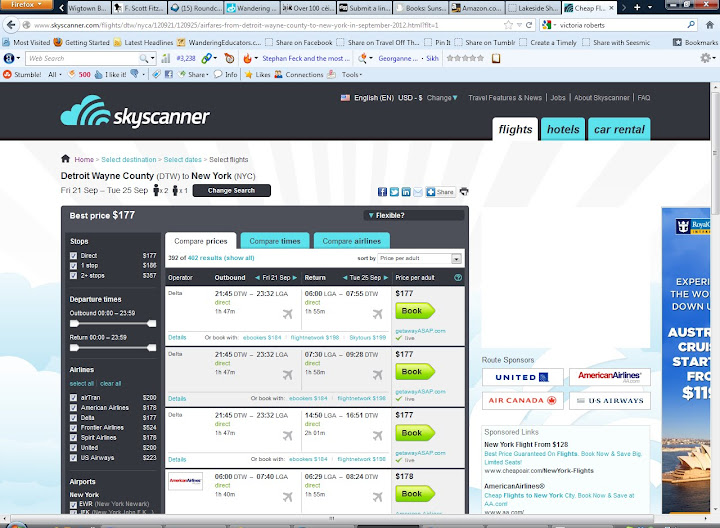This screenshot has height=528, width=720.
Task: Click the search magnifier in Google search box
Action: (691, 24)
